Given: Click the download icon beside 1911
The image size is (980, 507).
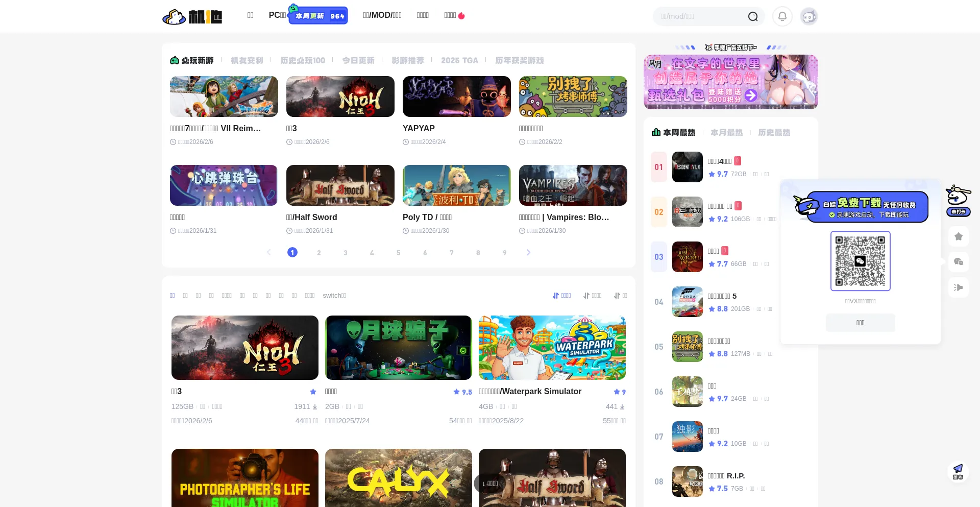Looking at the screenshot, I should click(x=314, y=407).
